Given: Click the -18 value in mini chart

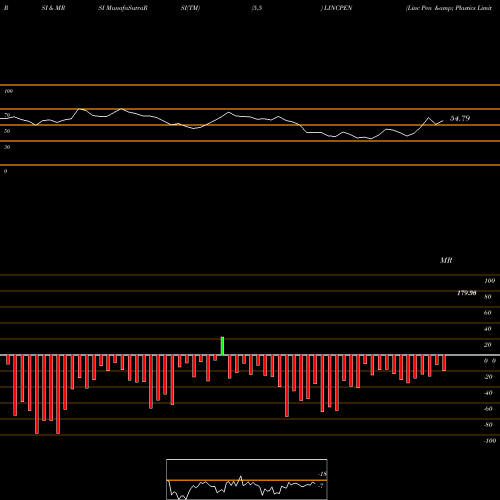Looking at the screenshot, I should pyautogui.click(x=322, y=474).
